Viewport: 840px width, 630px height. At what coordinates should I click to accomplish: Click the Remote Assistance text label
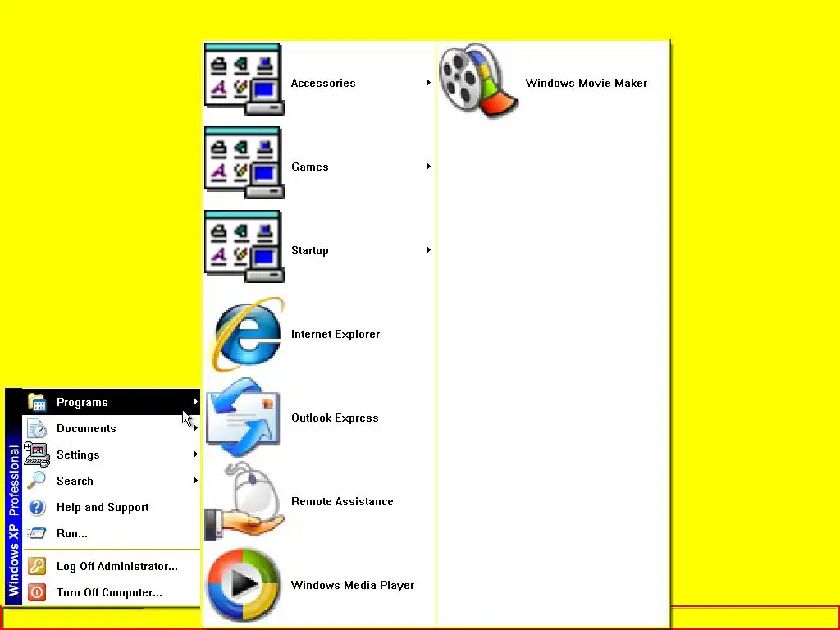pyautogui.click(x=342, y=501)
